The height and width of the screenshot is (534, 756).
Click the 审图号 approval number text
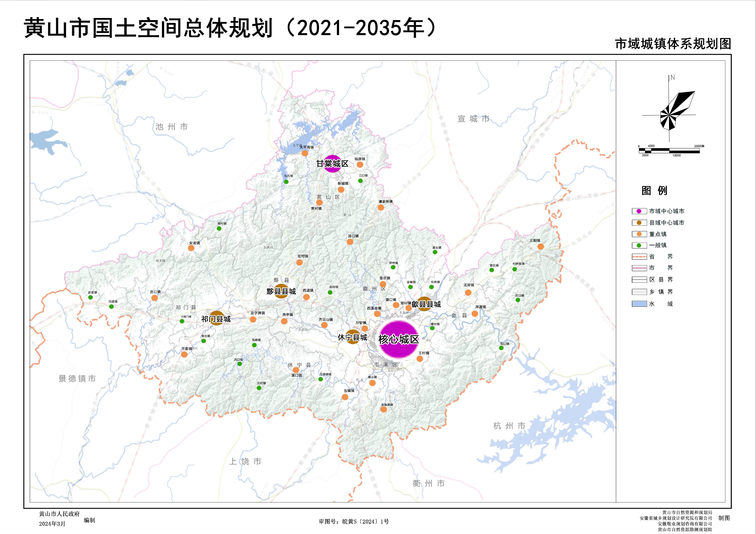pos(354,522)
